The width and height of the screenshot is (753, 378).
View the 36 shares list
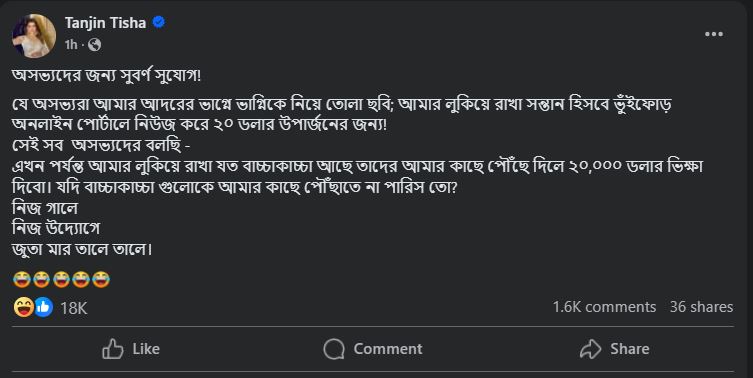click(x=701, y=307)
